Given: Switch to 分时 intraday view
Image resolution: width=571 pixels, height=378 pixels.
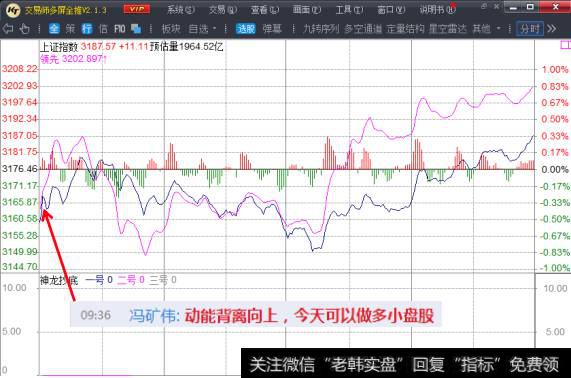Looking at the screenshot, I should (x=530, y=29).
